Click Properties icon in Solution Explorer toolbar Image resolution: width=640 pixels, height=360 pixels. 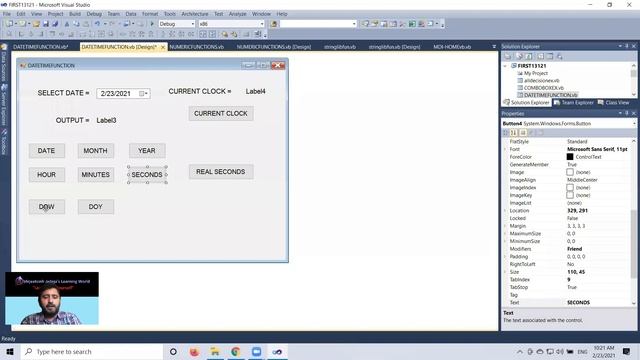pyautogui.click(x=508, y=56)
